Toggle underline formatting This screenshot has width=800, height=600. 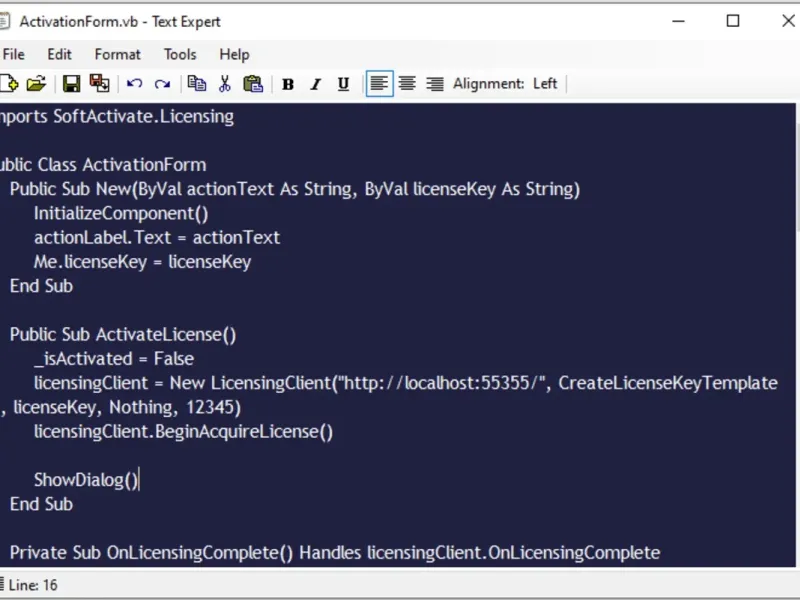click(343, 84)
